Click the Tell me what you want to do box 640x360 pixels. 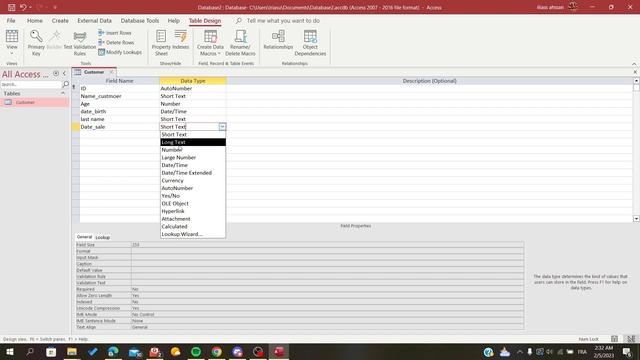(x=283, y=20)
